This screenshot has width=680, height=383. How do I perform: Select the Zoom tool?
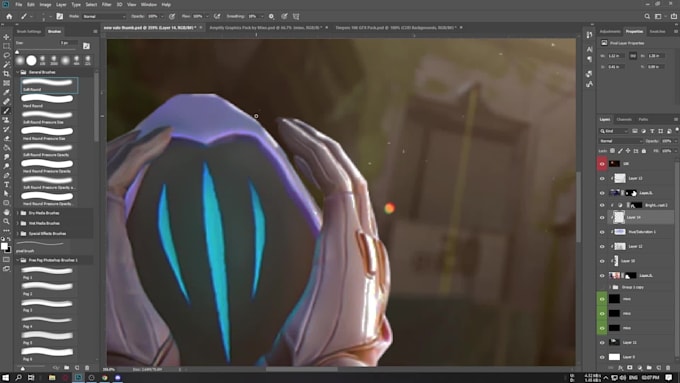click(x=6, y=221)
